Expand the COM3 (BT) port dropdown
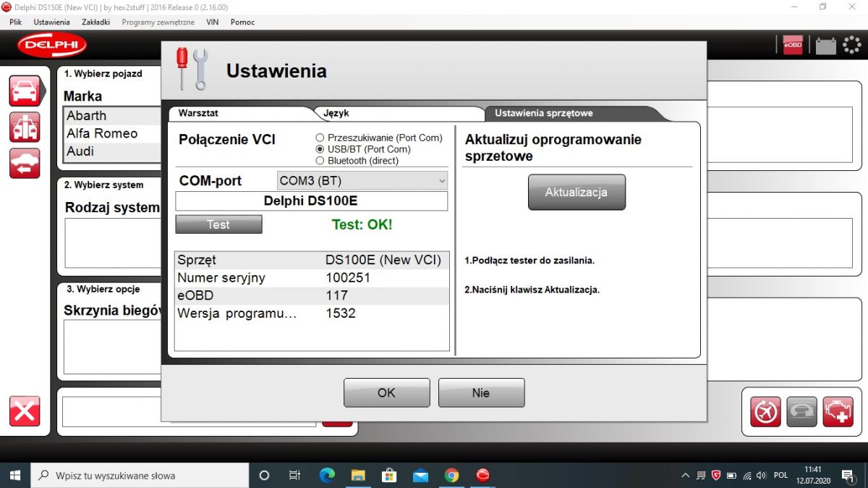The height and width of the screenshot is (488, 868). tap(362, 180)
